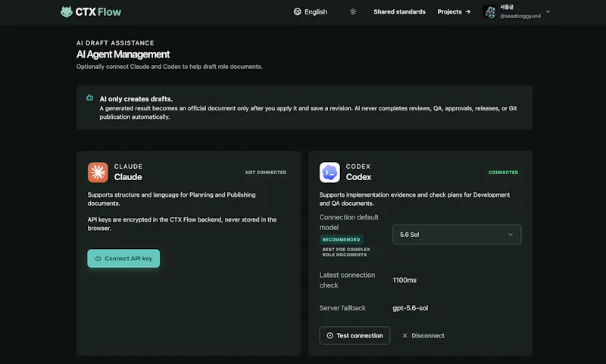606x364 pixels.
Task: Click the Codex terminal app icon
Action: click(330, 172)
